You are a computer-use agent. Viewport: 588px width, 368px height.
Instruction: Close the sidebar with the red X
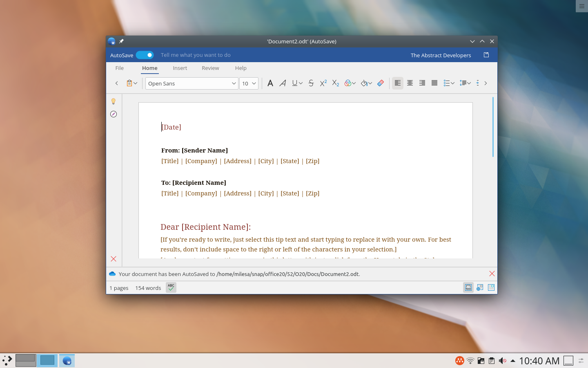(x=114, y=259)
